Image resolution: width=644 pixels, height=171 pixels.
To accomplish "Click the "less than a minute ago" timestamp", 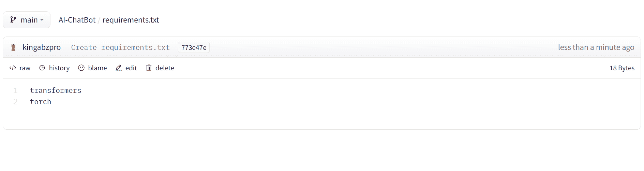I will tap(596, 47).
